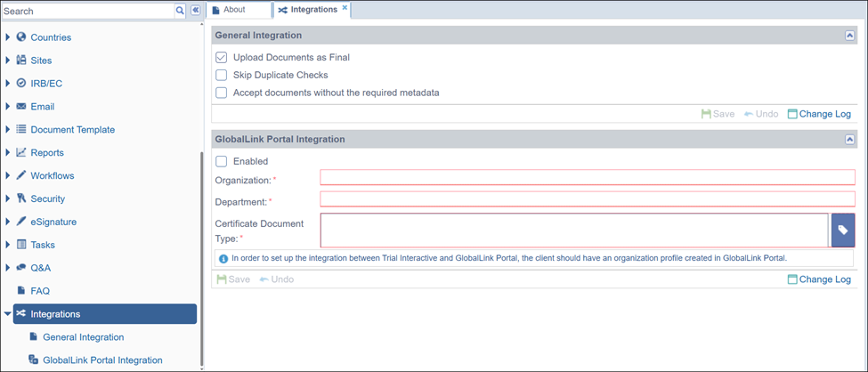This screenshot has width=868, height=372.
Task: Expand the Workflows tree node
Action: tap(8, 175)
